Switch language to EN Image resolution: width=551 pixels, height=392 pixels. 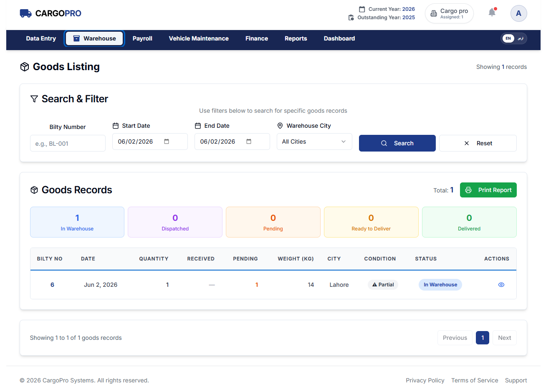pyautogui.click(x=508, y=38)
